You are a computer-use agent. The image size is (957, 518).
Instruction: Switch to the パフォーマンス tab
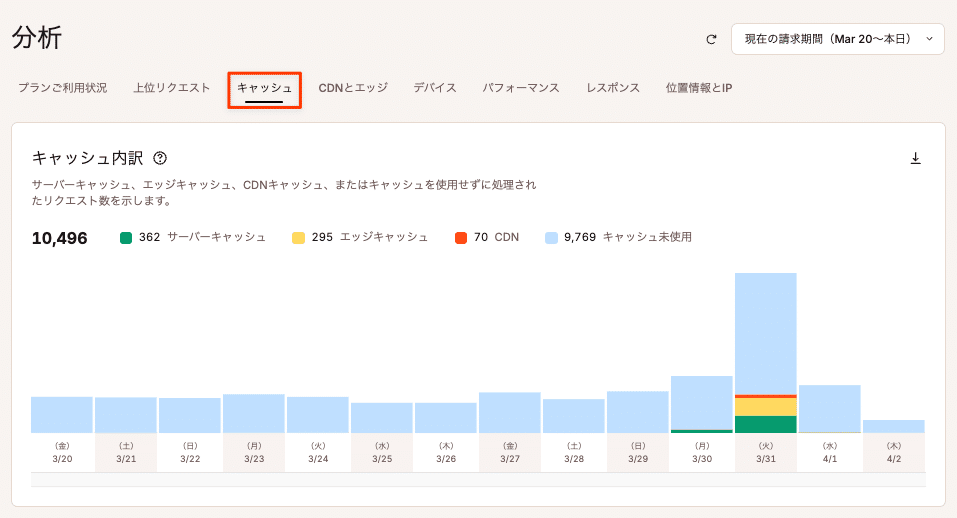click(x=521, y=88)
